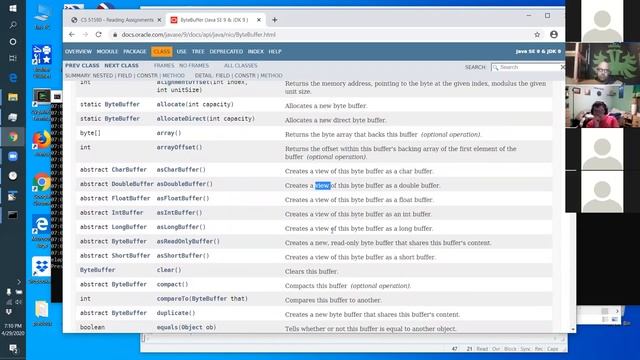Image resolution: width=640 pixels, height=360 pixels.
Task: Go to PREV CLASS link
Action: pyautogui.click(x=82, y=65)
